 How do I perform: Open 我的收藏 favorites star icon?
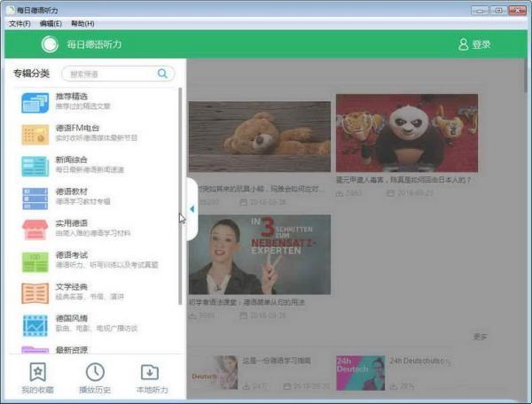point(37,372)
